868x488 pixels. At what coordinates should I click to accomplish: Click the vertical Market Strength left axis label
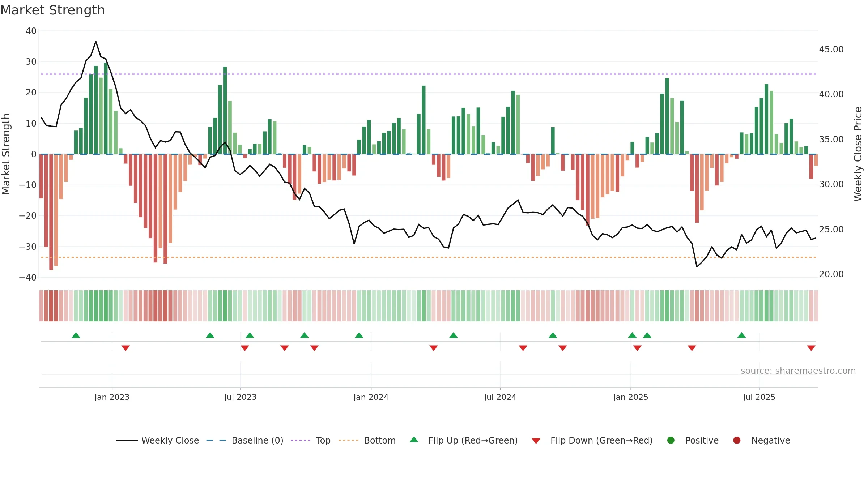pos(6,154)
